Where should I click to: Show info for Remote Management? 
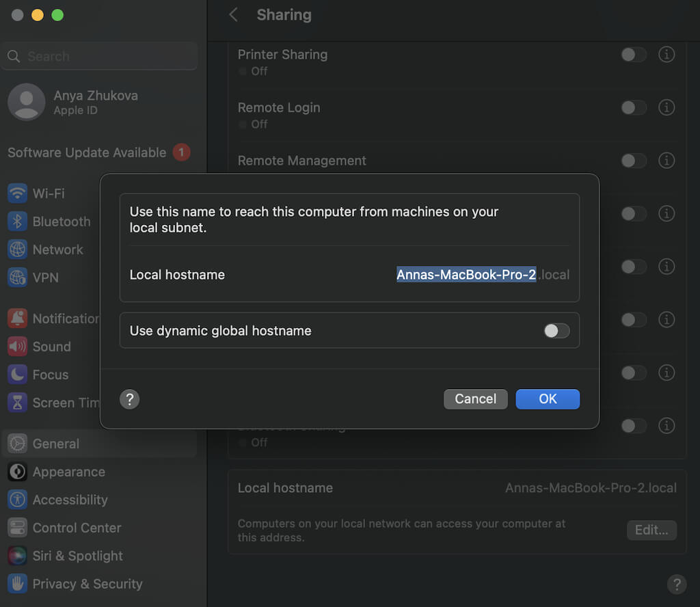(x=667, y=160)
